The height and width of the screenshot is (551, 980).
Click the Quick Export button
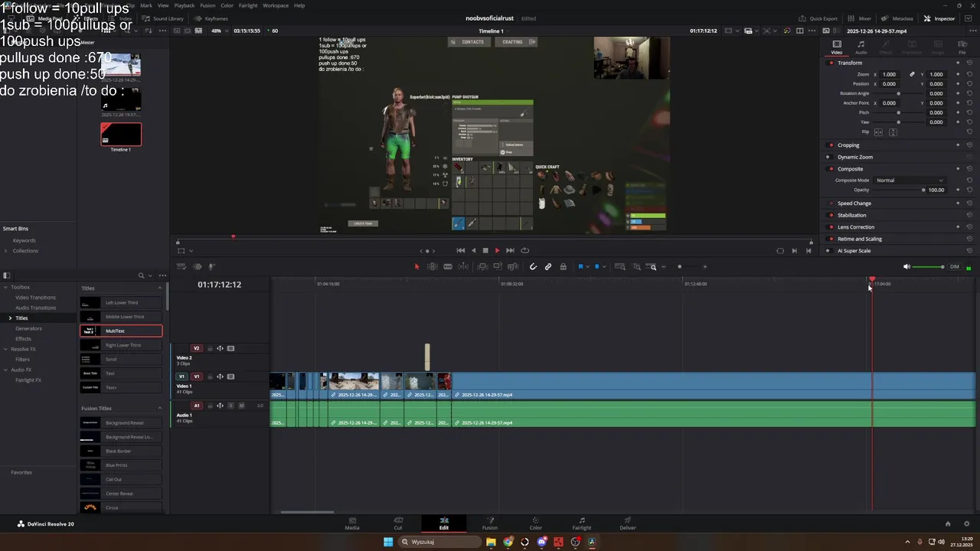point(818,18)
